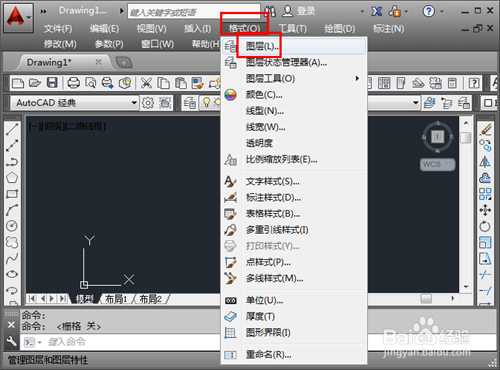Select the Polygon tool

(x=12, y=178)
